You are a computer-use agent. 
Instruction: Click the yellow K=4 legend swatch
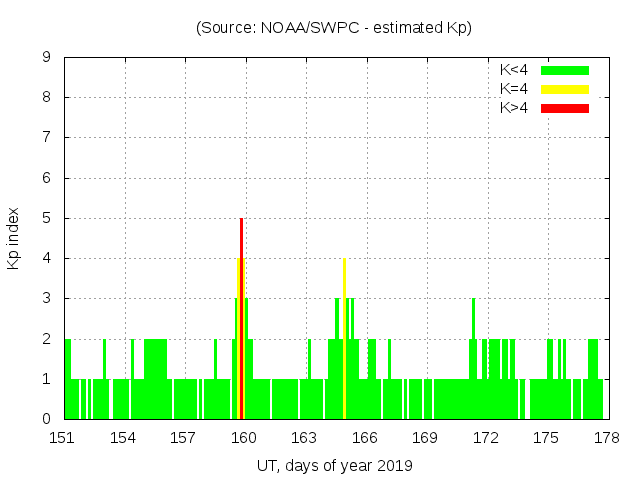pos(565,89)
